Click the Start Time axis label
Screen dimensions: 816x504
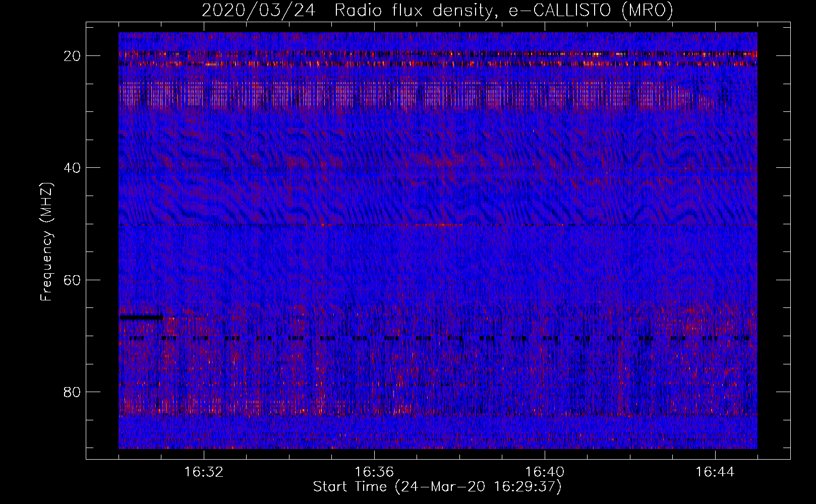437,487
